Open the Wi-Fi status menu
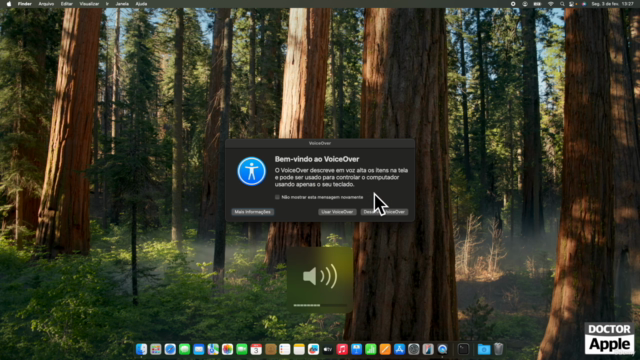 click(x=550, y=4)
